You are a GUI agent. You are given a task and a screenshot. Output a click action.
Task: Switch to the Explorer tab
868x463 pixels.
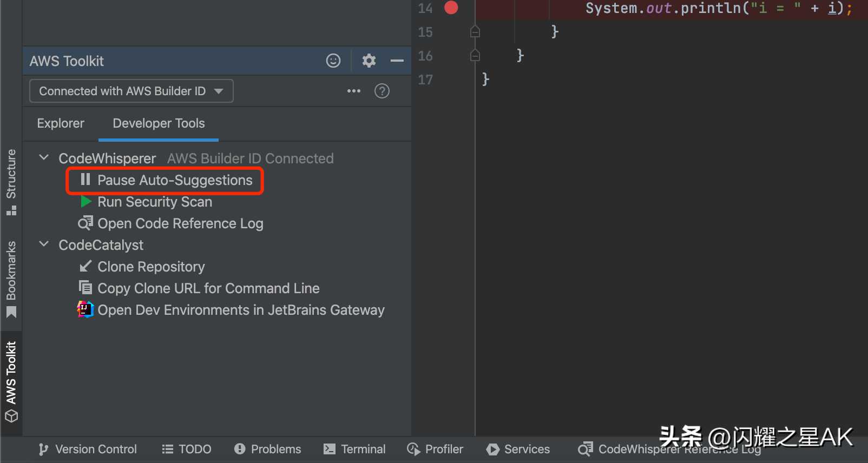point(61,123)
